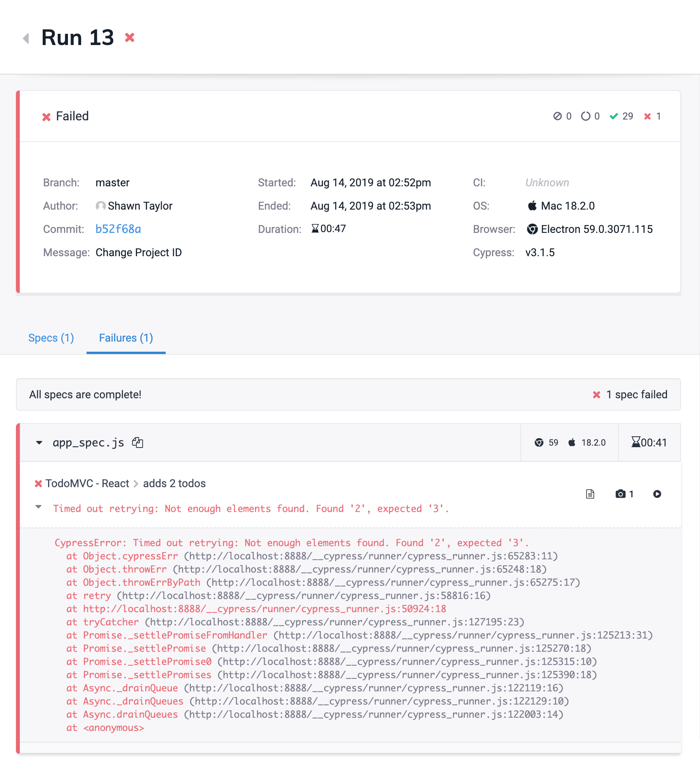The height and width of the screenshot is (781, 700).
Task: Click the back arrow beside Run 13
Action: (26, 38)
